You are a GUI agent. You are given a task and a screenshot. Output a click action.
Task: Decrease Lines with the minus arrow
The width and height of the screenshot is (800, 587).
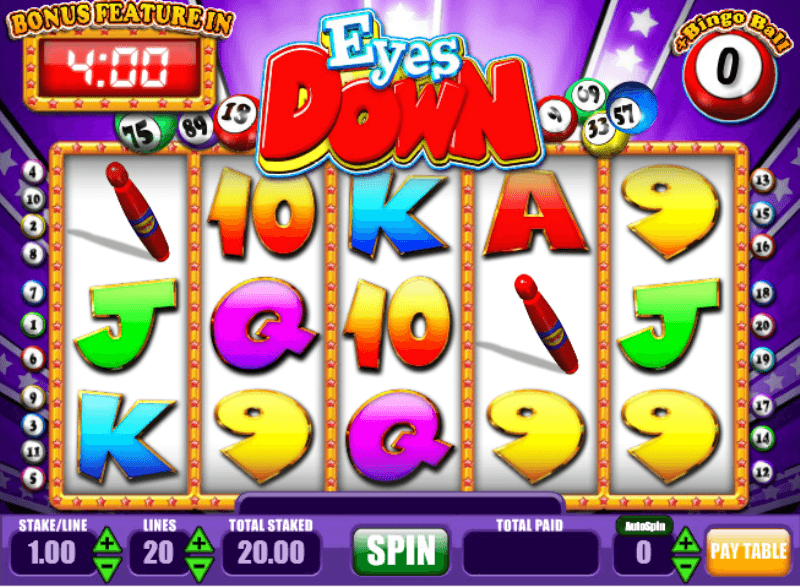click(x=199, y=568)
